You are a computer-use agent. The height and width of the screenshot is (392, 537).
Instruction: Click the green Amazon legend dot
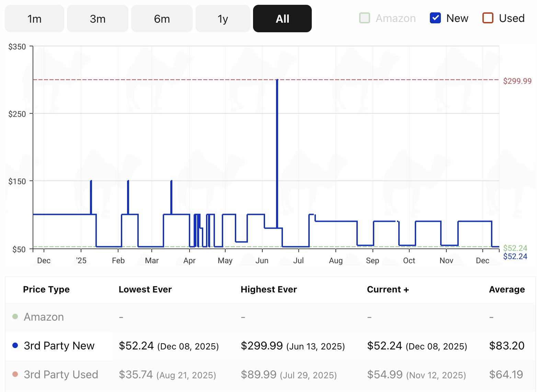15,316
